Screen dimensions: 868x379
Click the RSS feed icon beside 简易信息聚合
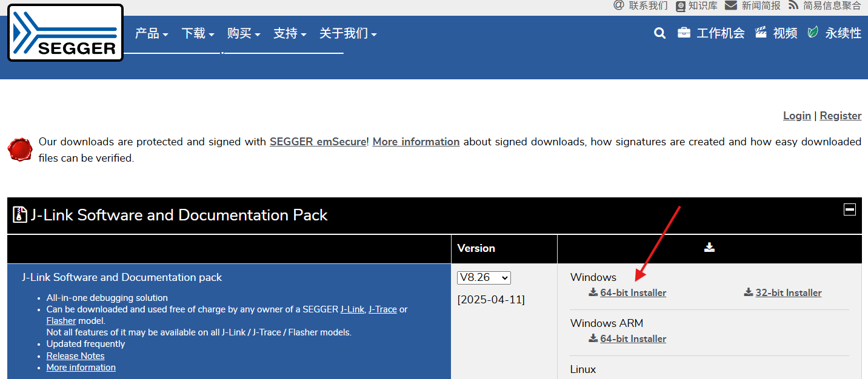[x=793, y=5]
